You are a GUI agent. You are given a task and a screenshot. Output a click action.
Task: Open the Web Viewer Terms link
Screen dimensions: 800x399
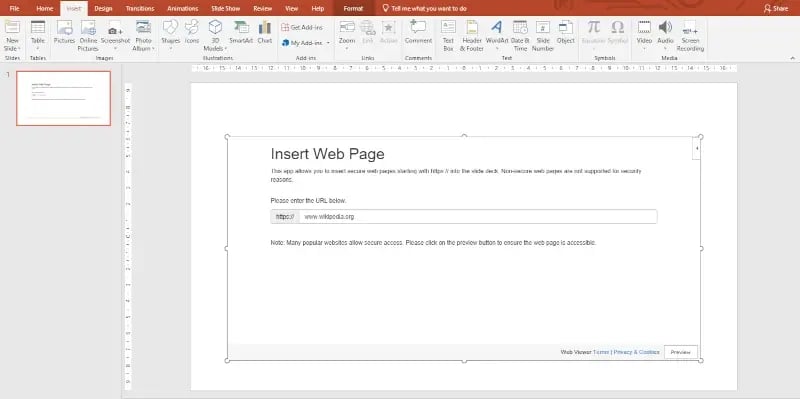tap(601, 352)
